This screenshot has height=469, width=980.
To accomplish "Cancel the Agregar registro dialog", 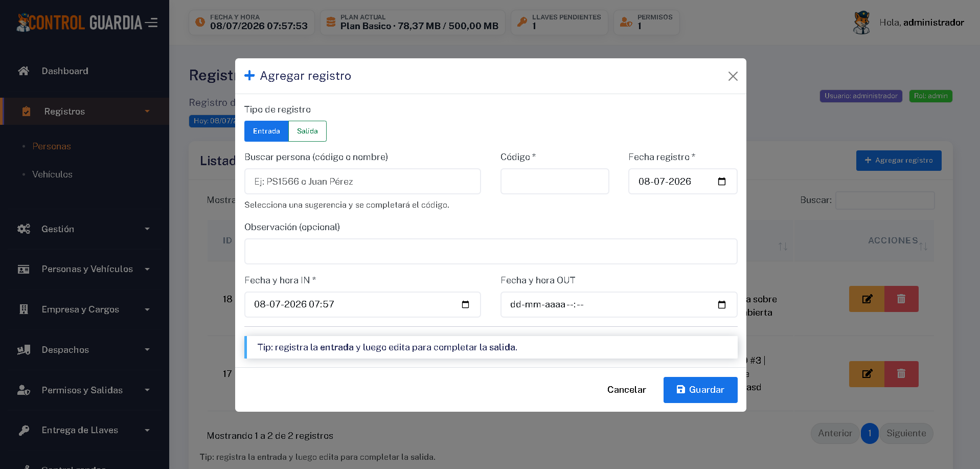I will pyautogui.click(x=626, y=390).
